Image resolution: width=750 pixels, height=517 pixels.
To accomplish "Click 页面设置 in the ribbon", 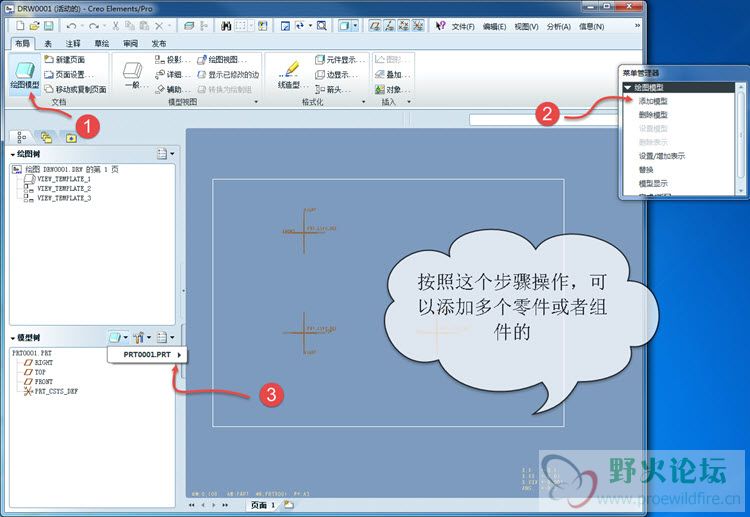I will pos(69,75).
